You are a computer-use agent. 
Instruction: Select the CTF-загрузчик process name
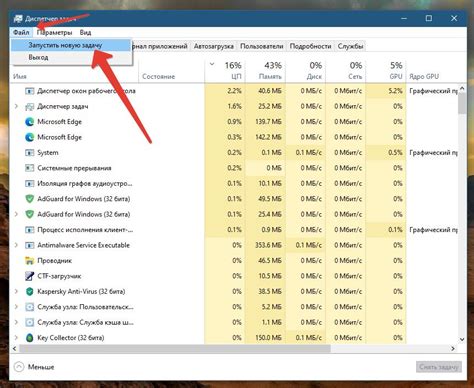point(59,276)
